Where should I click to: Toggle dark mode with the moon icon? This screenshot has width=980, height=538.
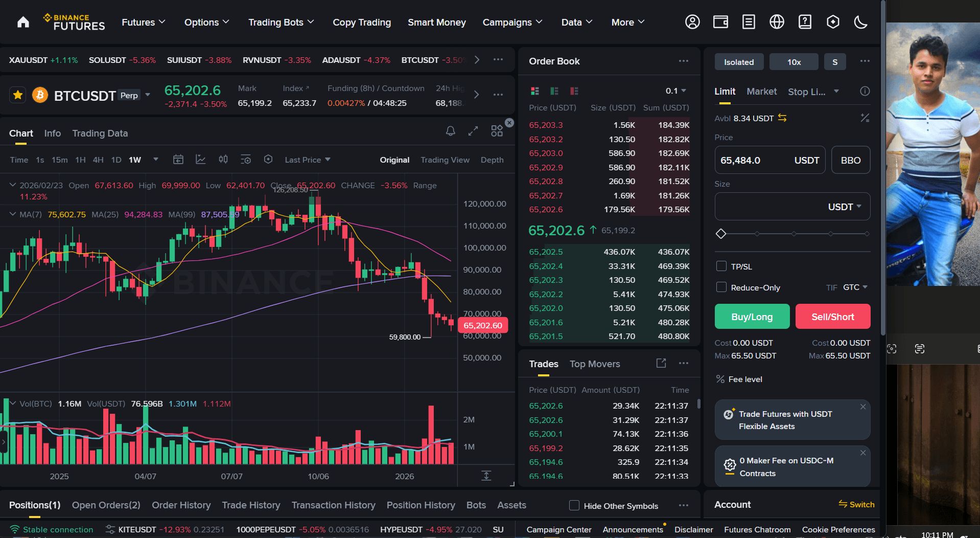tap(860, 22)
